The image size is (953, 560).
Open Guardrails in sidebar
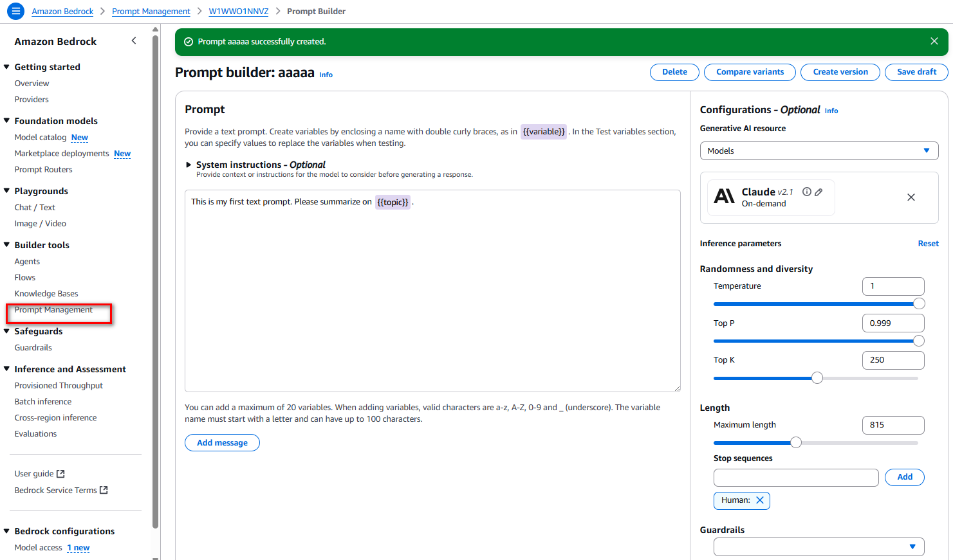click(33, 348)
